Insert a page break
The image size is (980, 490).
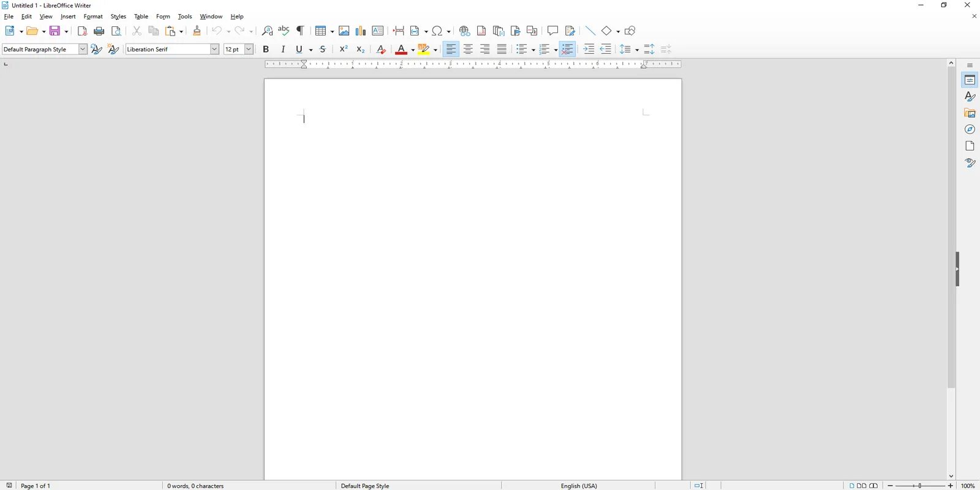click(399, 31)
